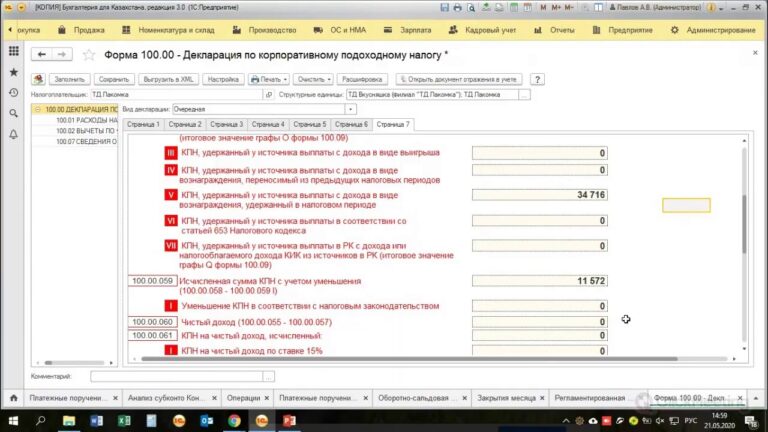Open calendar icon in title bar
This screenshot has height=432, width=768.
[528, 7]
